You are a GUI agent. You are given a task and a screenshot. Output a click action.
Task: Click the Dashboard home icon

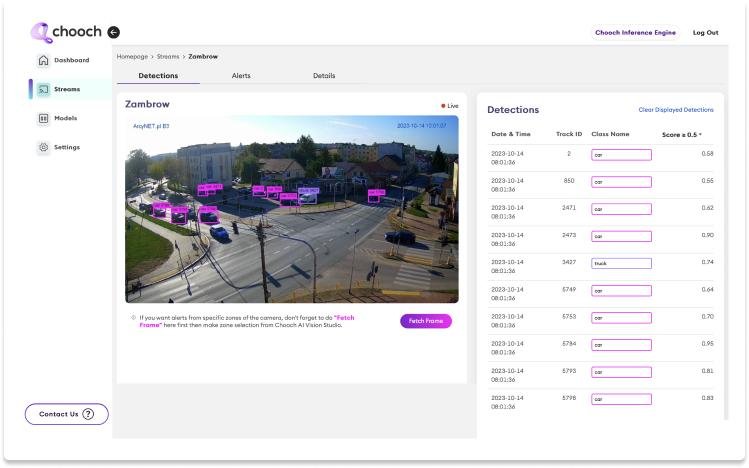[43, 60]
